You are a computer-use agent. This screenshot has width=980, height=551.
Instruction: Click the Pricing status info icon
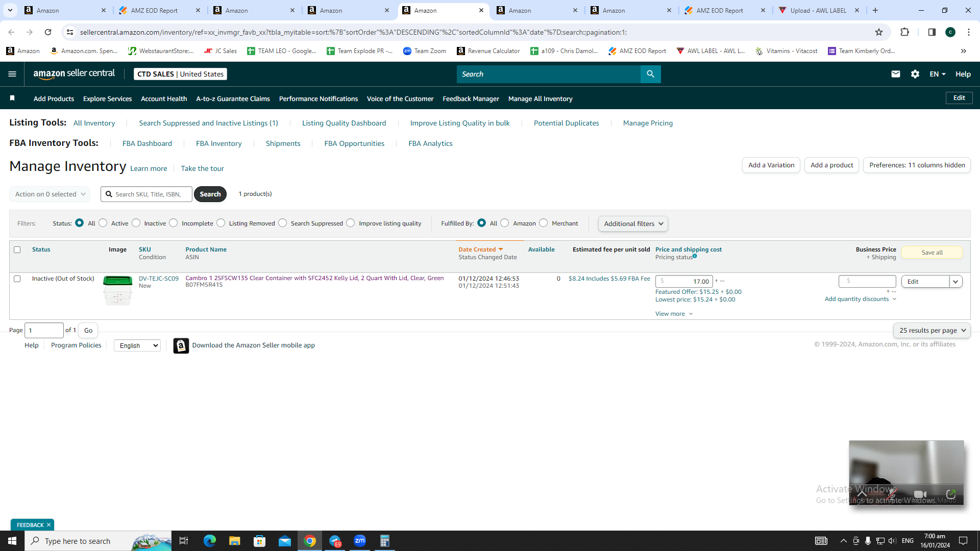695,256
